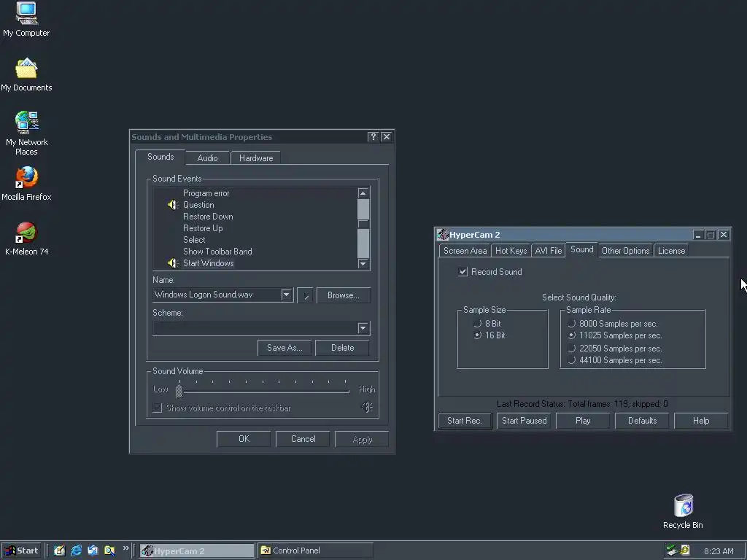Open the Scheme dropdown arrow
747x560 pixels.
(363, 328)
